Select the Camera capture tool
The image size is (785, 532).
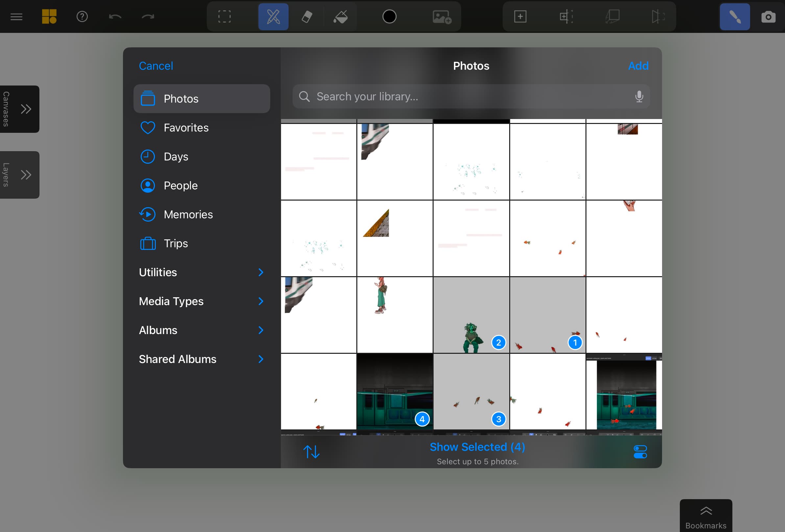tap(768, 16)
